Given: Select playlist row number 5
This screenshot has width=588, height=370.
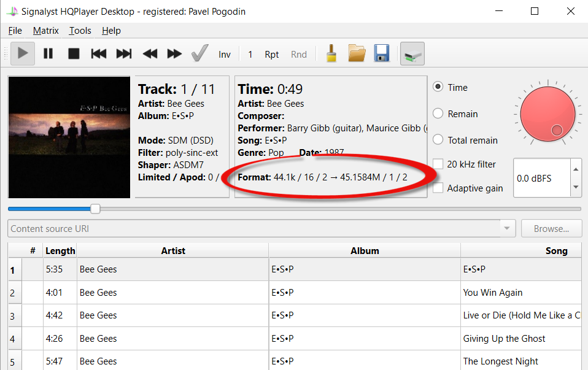Looking at the screenshot, I should pos(13,361).
